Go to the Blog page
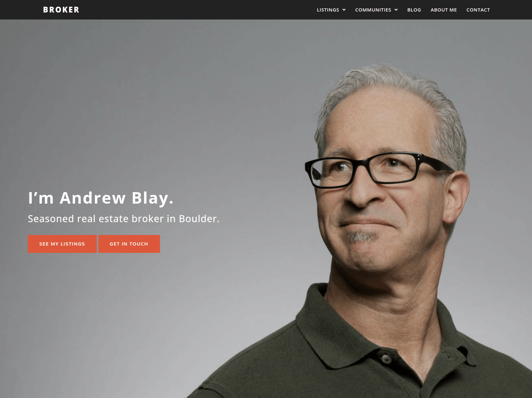The image size is (532, 398). click(x=414, y=10)
